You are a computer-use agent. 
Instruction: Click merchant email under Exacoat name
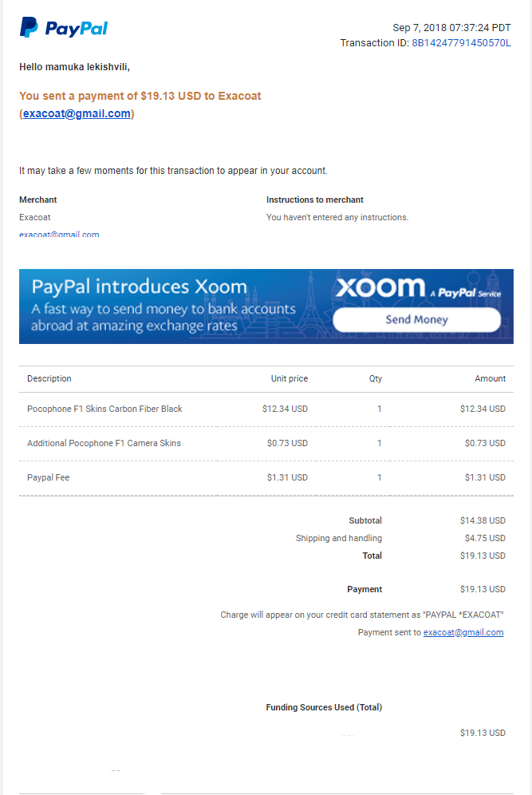(59, 234)
